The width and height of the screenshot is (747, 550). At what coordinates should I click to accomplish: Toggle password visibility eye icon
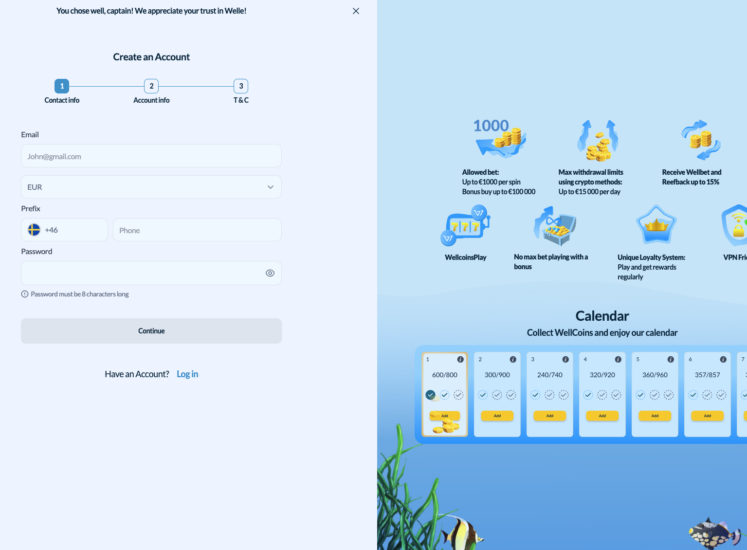270,273
